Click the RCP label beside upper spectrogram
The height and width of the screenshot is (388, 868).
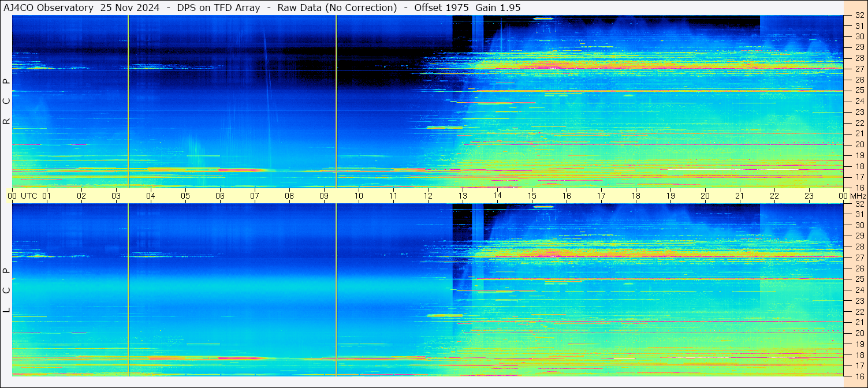(x=7, y=101)
